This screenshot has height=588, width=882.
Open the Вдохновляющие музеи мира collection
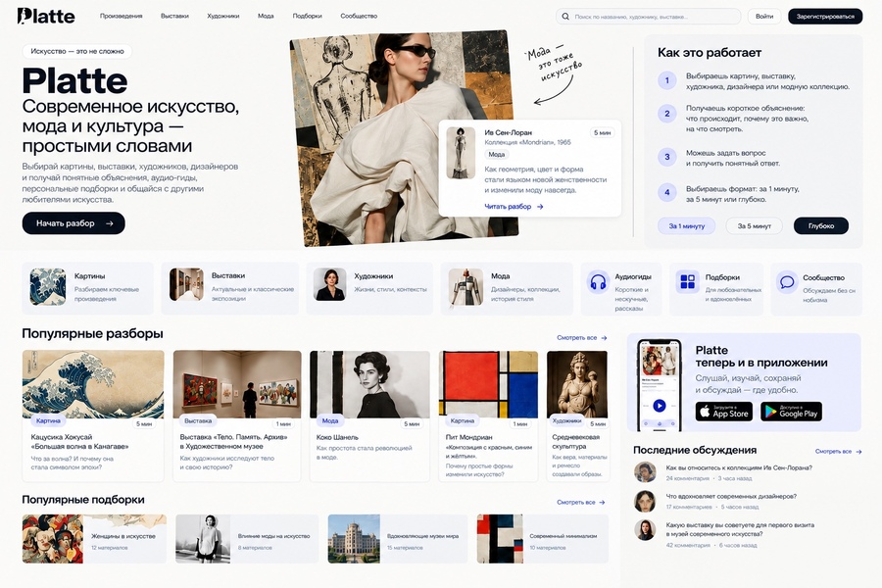coord(398,539)
